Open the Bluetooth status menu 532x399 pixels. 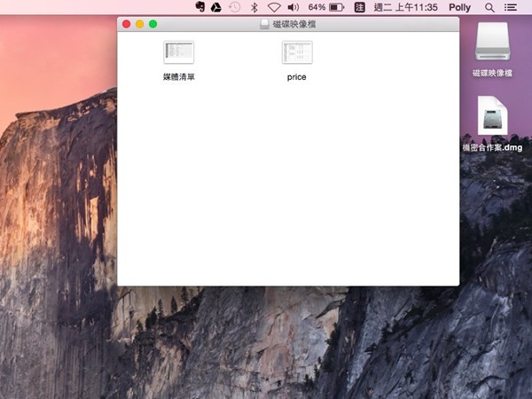[x=254, y=7]
